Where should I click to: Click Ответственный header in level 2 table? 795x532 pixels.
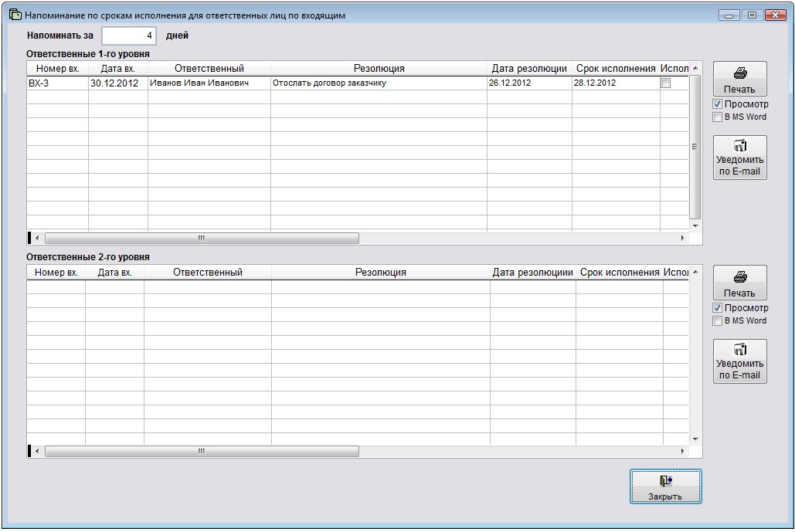tap(208, 272)
